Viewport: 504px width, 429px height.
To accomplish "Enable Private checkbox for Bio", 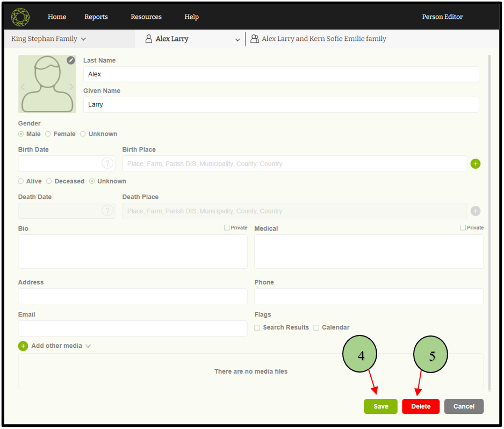I will (227, 227).
